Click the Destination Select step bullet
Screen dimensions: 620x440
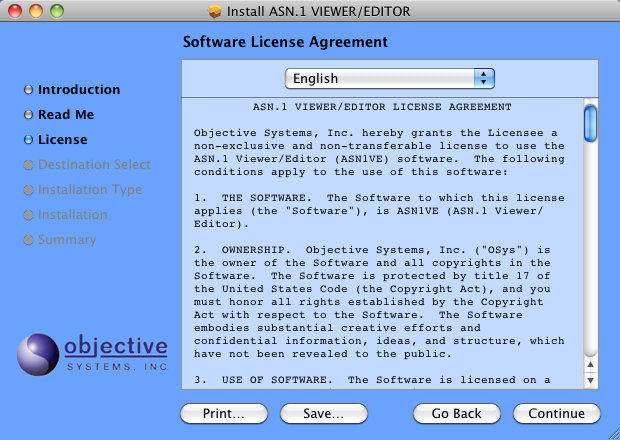click(28, 165)
